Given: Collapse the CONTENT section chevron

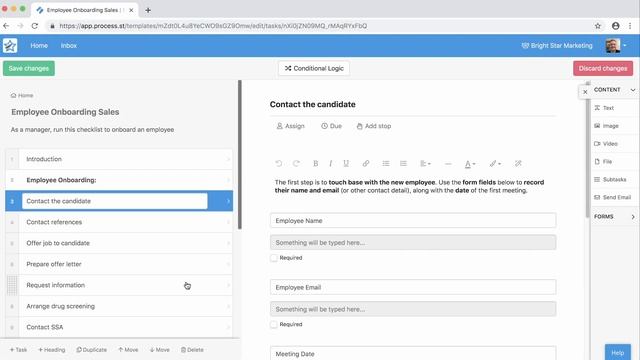Looking at the screenshot, I should [633, 90].
